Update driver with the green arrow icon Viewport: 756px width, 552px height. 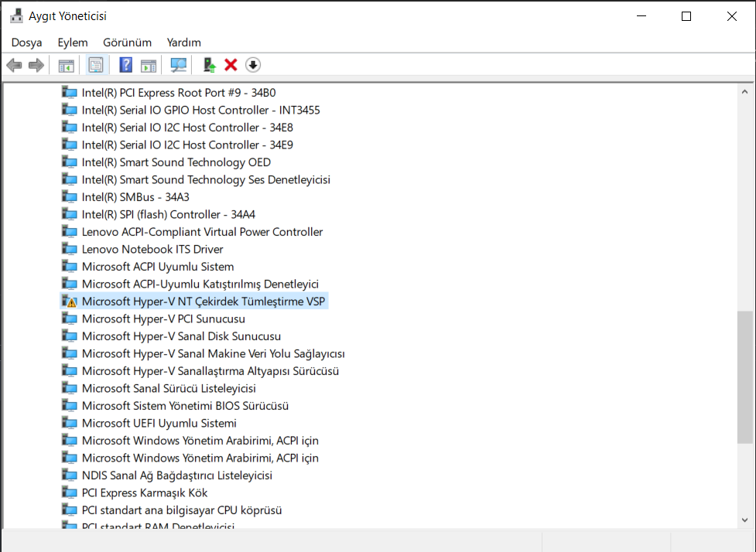pos(209,65)
